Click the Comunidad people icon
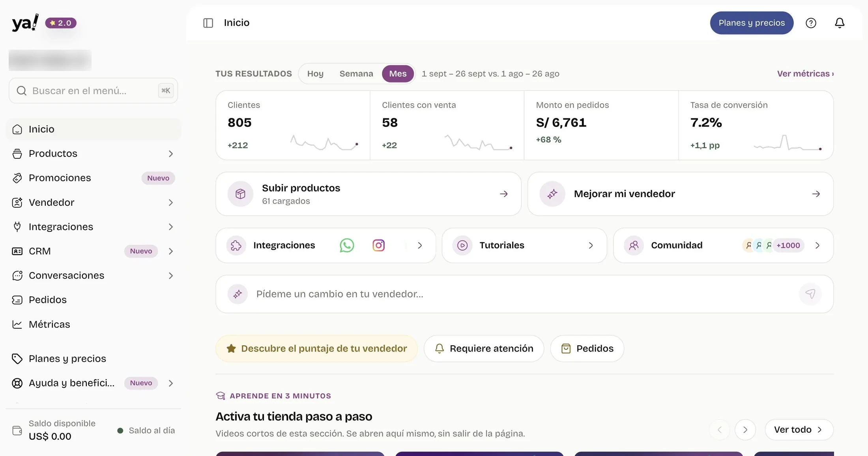This screenshot has width=868, height=456. click(634, 245)
